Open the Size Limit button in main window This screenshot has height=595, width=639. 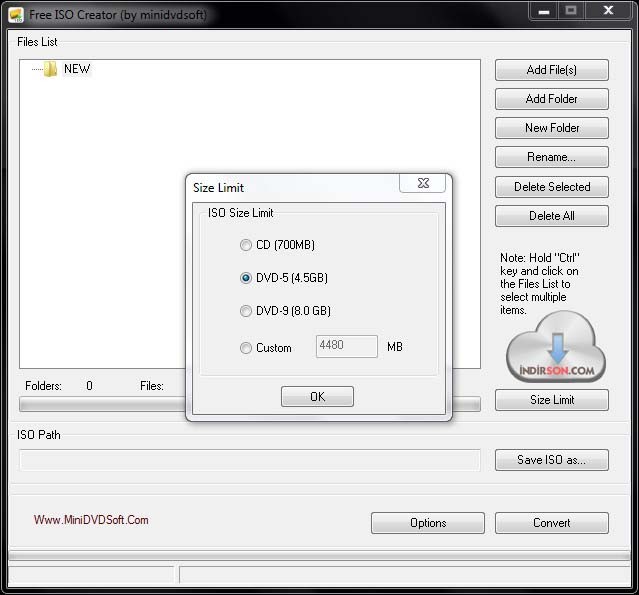552,400
